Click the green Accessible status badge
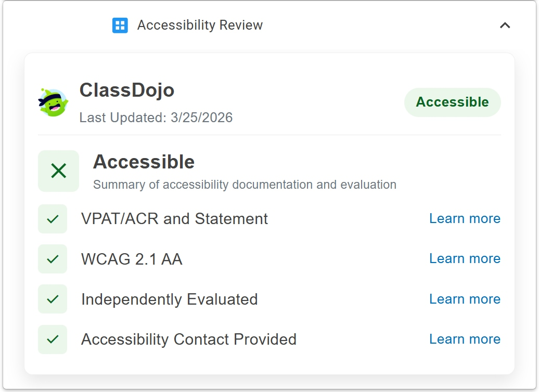Image resolution: width=539 pixels, height=392 pixels. point(452,102)
